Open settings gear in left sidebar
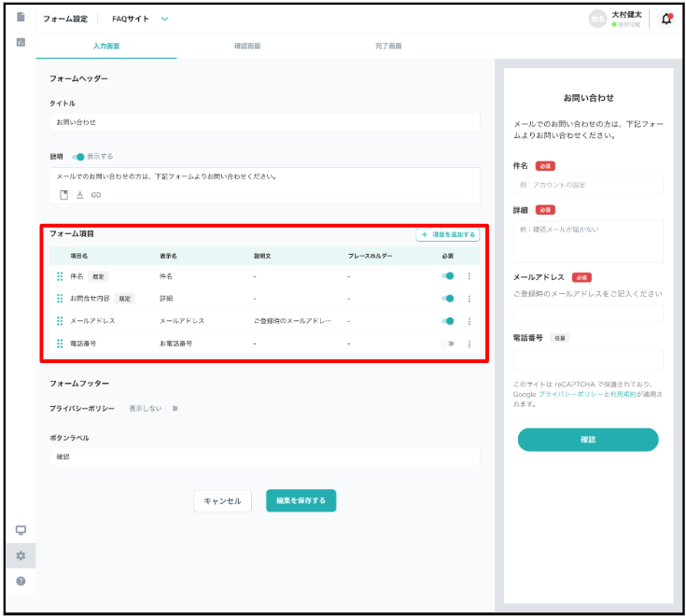The width and height of the screenshot is (686, 616). tap(21, 555)
